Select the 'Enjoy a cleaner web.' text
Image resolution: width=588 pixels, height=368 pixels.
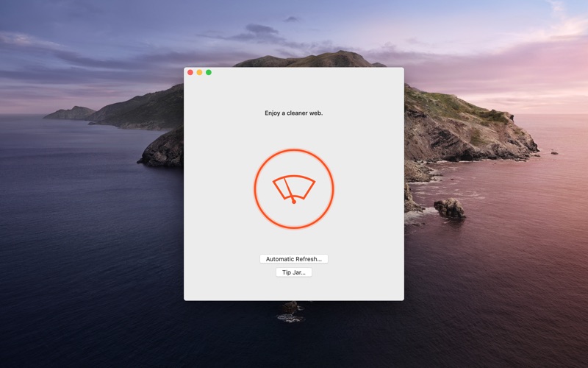tap(293, 113)
